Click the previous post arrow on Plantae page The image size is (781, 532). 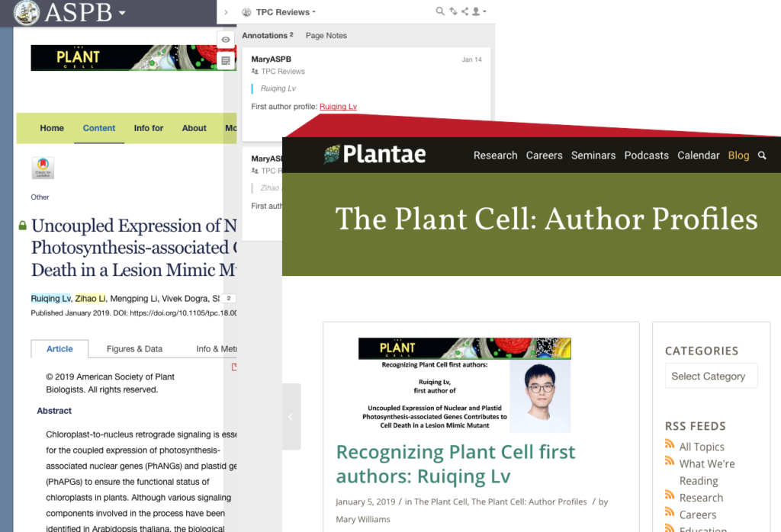tap(291, 417)
